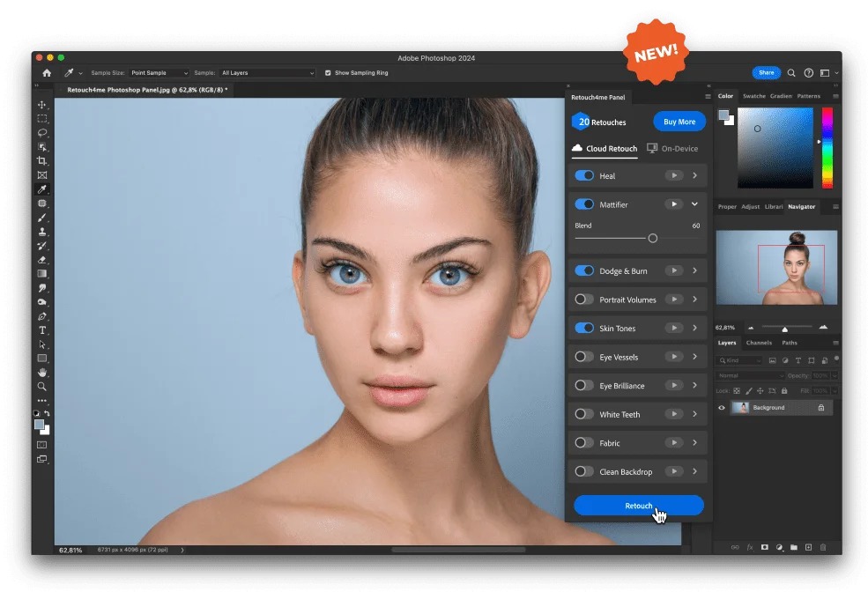This screenshot has width=868, height=592.
Task: Turn off the Mattifier toggle
Action: pyautogui.click(x=584, y=204)
